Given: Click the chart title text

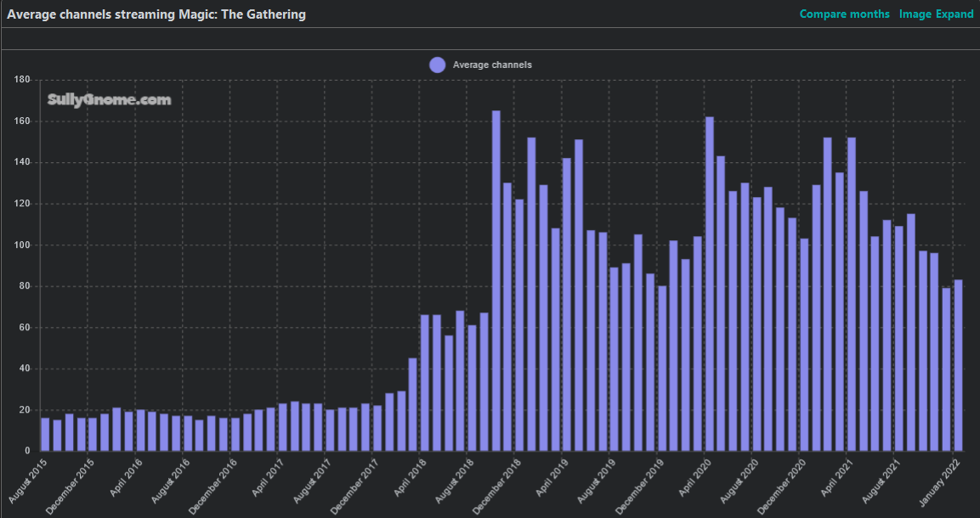Looking at the screenshot, I should [156, 14].
